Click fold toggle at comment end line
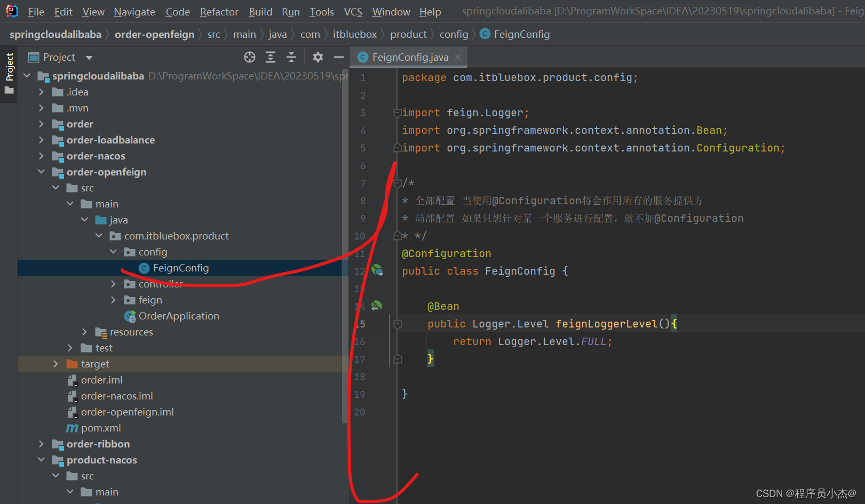This screenshot has height=504, width=865. tap(397, 235)
